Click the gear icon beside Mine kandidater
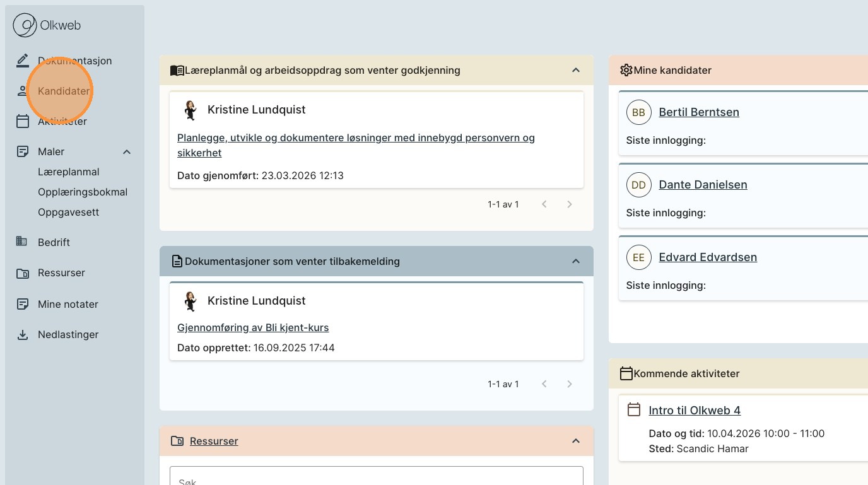This screenshot has width=868, height=485. coord(626,70)
